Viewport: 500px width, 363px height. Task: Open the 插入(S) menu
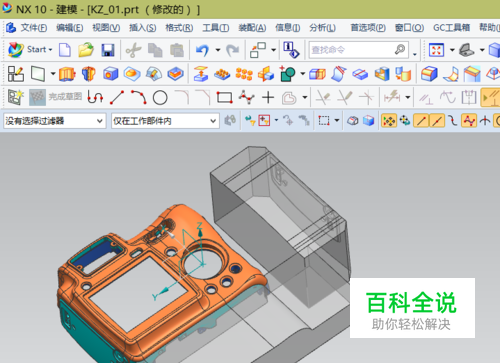143,28
